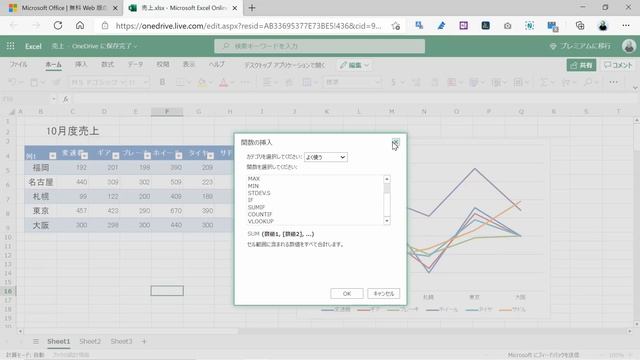Image resolution: width=640 pixels, height=360 pixels.
Task: Click the site lock icon in the address bar
Action: click(x=105, y=26)
